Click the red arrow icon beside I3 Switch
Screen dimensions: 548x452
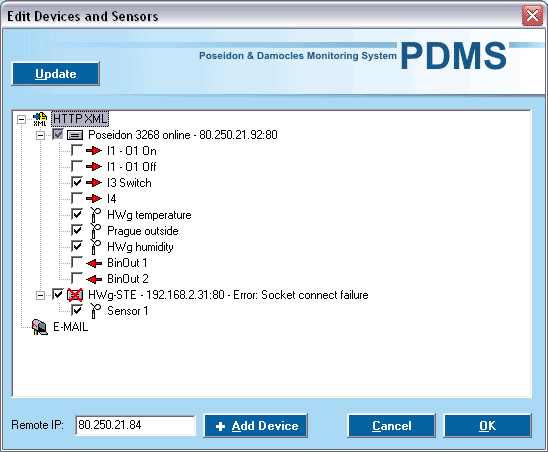tap(94, 183)
